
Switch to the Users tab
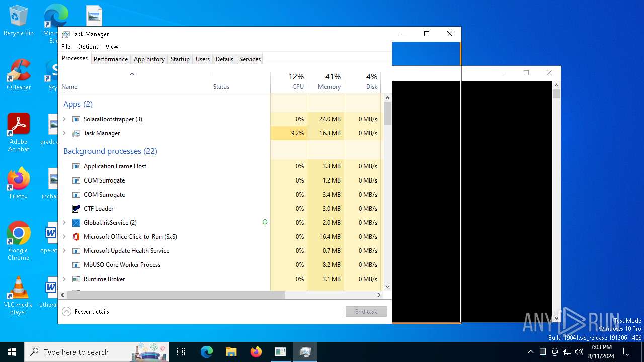point(203,59)
